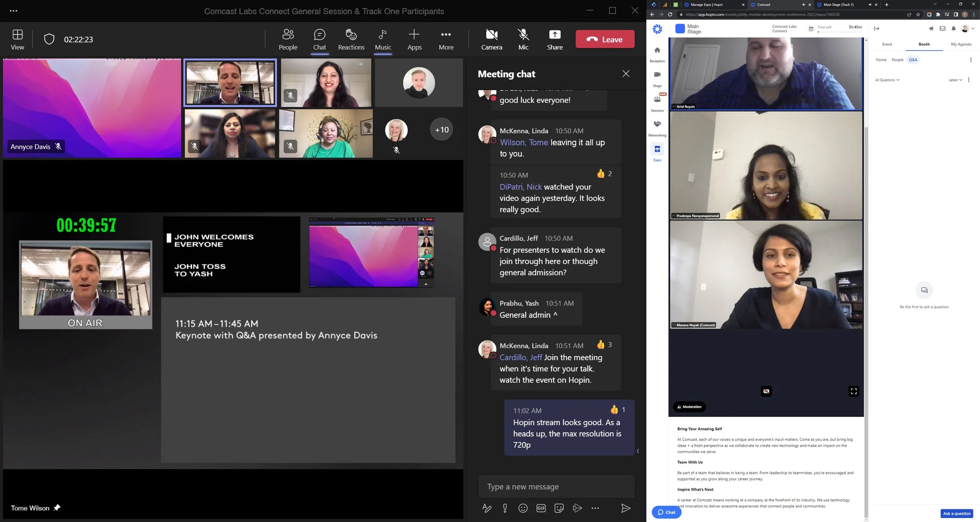980x522 pixels.
Task: Open Sessions in Hopin sidebar
Action: point(657,103)
